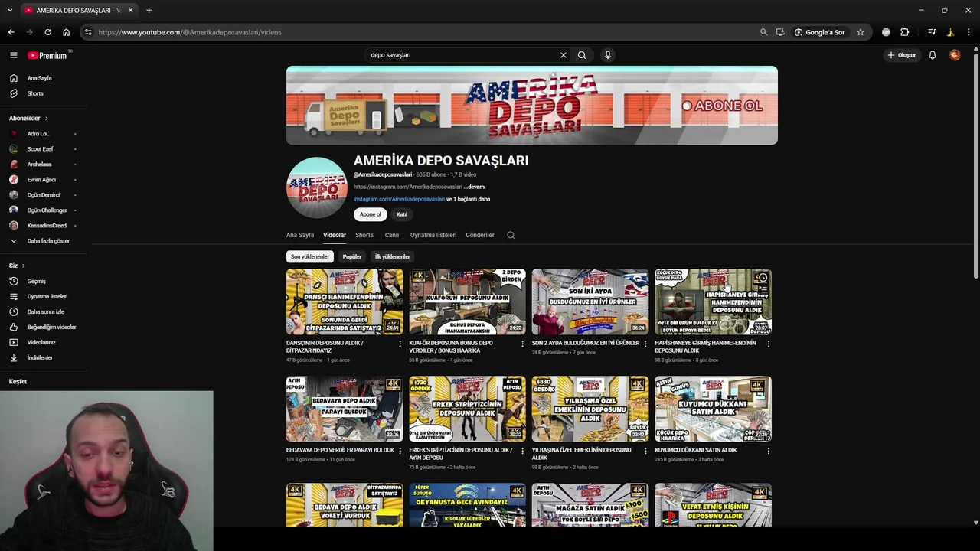Open options menu for DANSÇININ DEPOSUNU video
The image size is (980, 551).
pyautogui.click(x=400, y=344)
